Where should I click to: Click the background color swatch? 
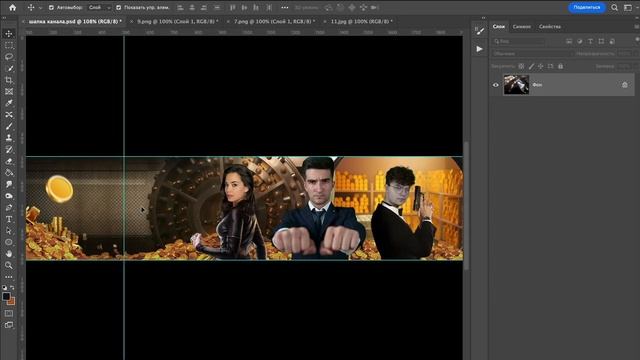[x=11, y=301]
